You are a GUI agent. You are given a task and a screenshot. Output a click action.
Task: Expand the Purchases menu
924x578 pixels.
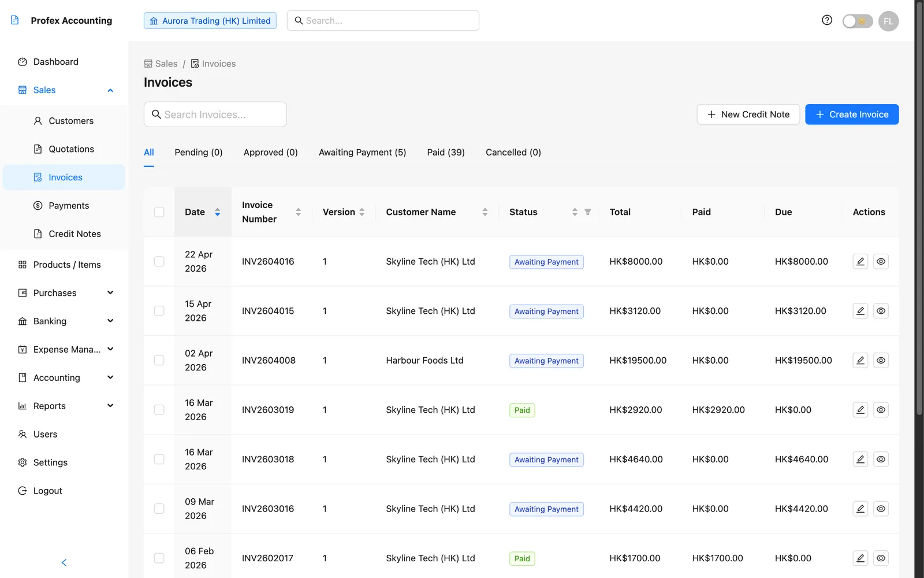(x=64, y=293)
